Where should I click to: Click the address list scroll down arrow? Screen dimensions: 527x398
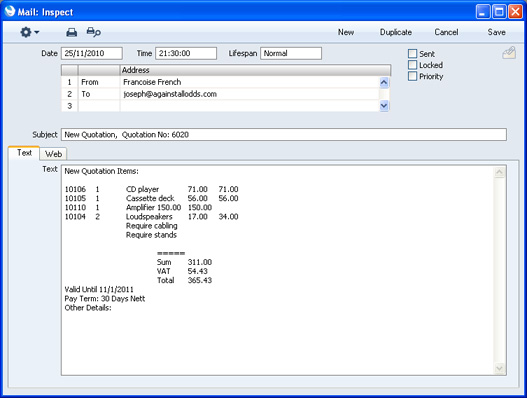coord(384,106)
